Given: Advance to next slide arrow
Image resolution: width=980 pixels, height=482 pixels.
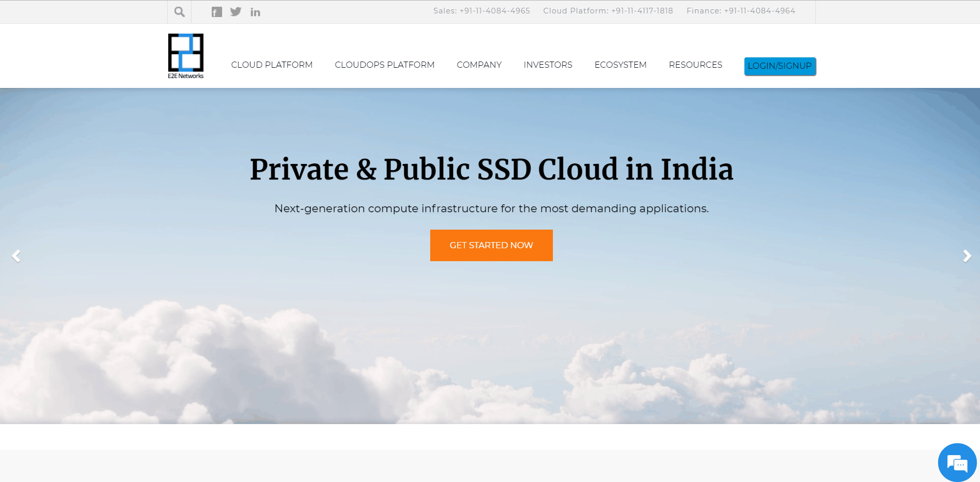Looking at the screenshot, I should 967,256.
